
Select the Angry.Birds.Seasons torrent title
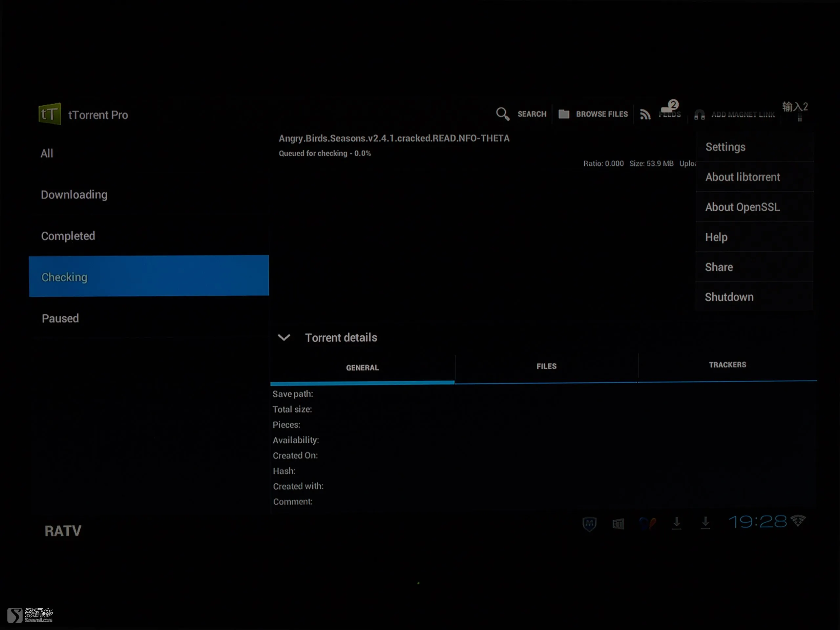[x=394, y=138]
